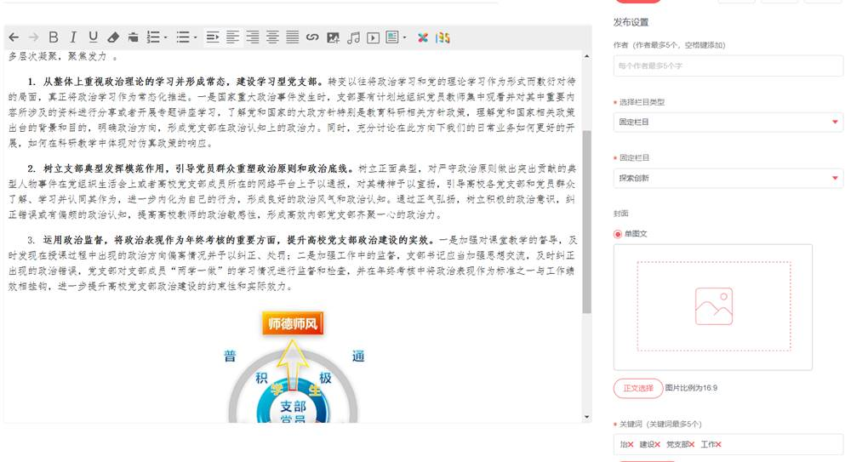Insert a hyperlink with the link icon

[x=312, y=37]
